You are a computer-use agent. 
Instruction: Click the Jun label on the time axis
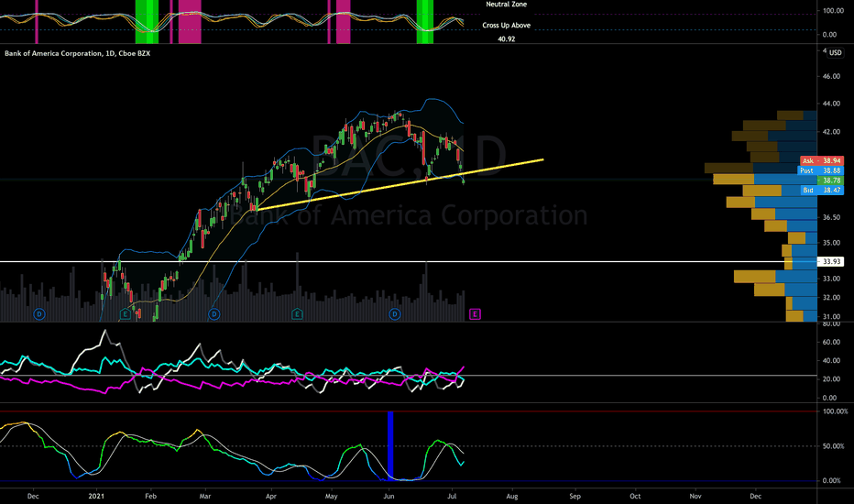pos(389,497)
